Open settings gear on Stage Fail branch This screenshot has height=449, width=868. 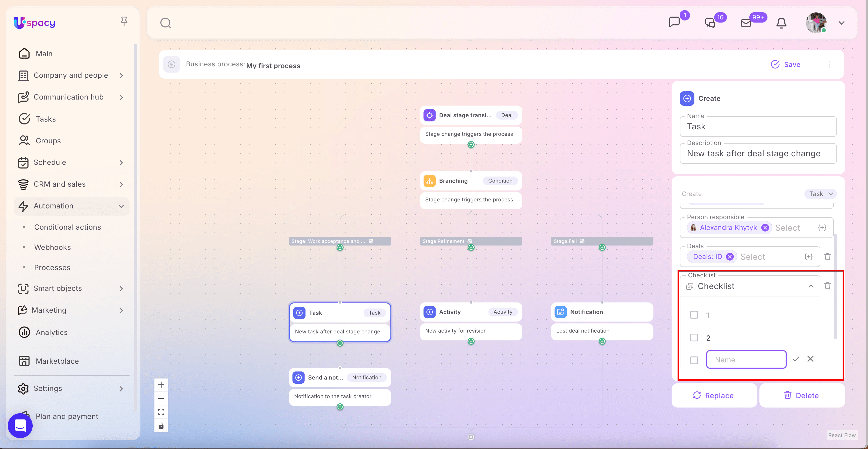click(x=582, y=241)
